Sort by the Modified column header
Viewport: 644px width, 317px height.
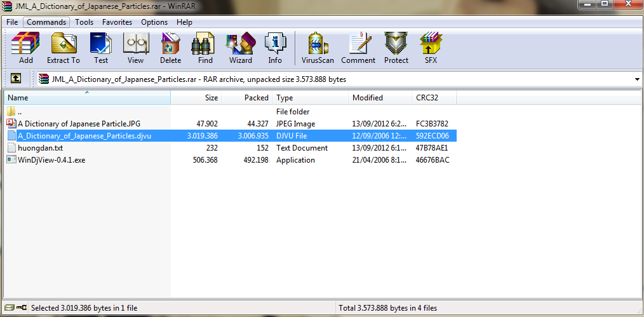click(x=380, y=98)
